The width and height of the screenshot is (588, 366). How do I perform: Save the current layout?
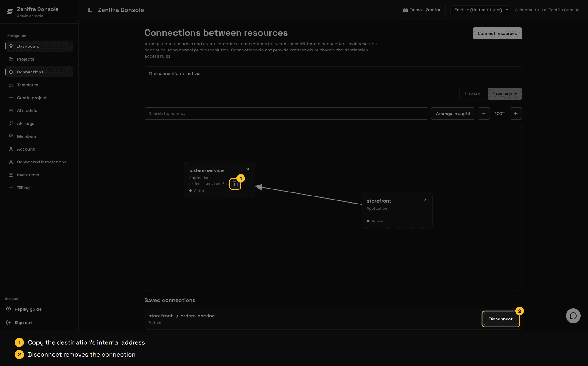point(505,94)
